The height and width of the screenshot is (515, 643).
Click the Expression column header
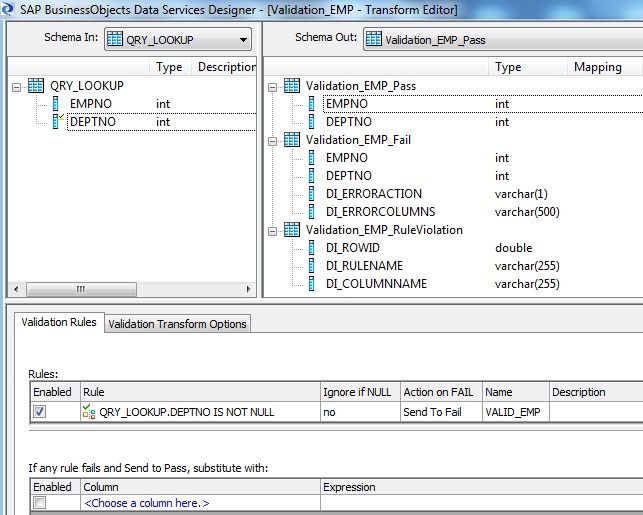click(x=481, y=487)
